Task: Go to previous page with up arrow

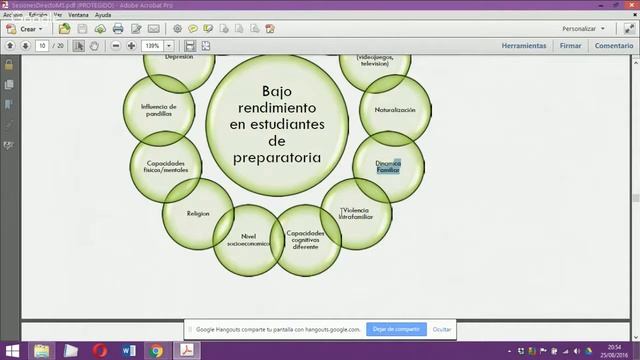Action: (x=10, y=46)
